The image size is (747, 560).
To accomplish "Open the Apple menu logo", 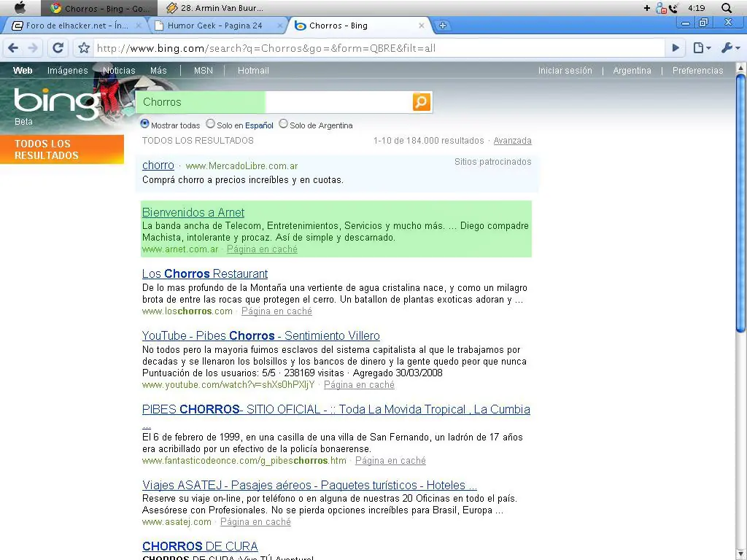I will pyautogui.click(x=20, y=7).
